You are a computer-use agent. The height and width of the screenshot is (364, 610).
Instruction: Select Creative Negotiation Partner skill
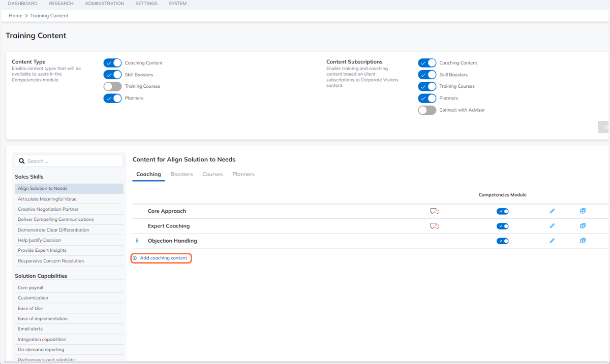click(69, 209)
